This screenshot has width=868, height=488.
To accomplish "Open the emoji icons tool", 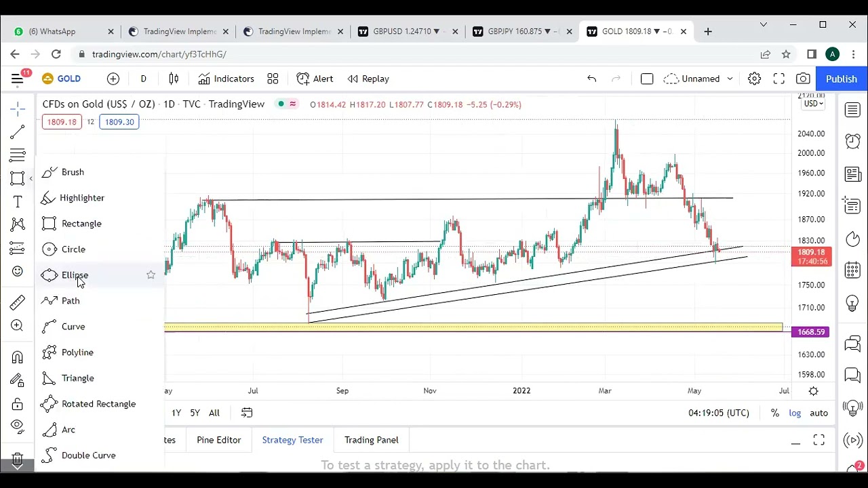I will (x=18, y=271).
